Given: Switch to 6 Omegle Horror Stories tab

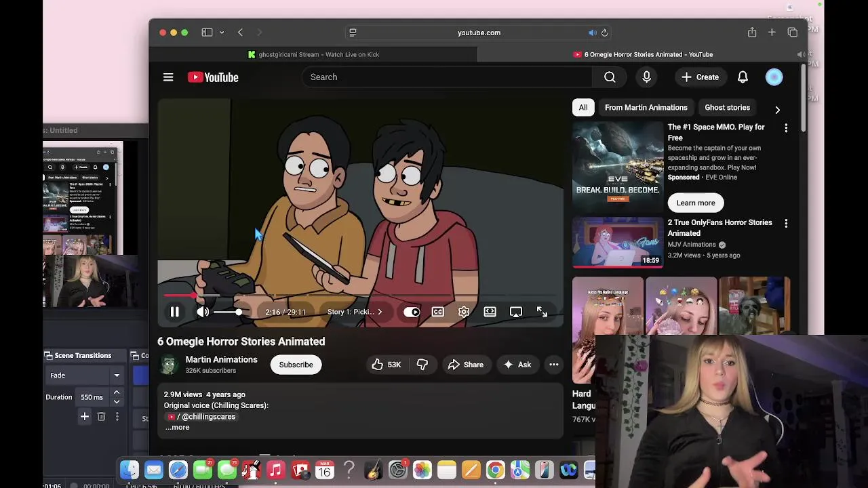Looking at the screenshot, I should coord(643,54).
